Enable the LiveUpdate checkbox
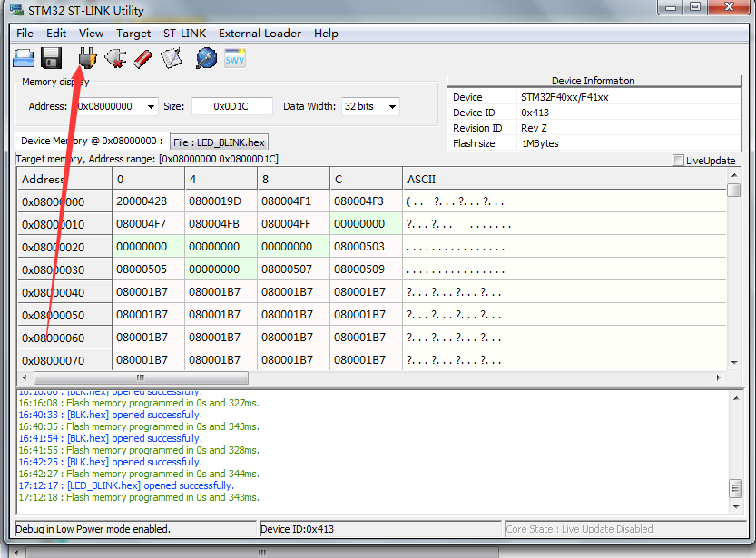The width and height of the screenshot is (756, 558). pos(678,160)
